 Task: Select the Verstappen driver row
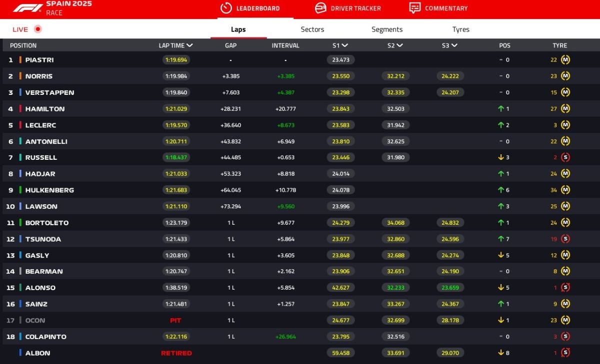point(49,92)
